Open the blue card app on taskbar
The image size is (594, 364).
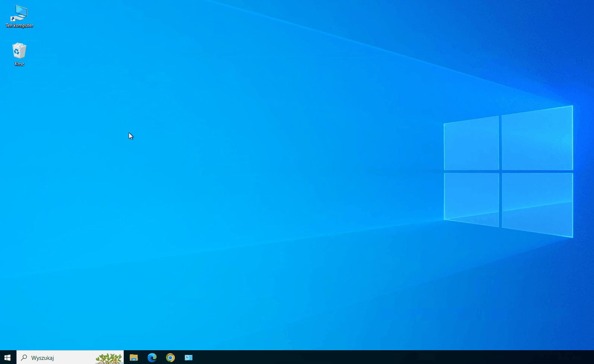click(188, 357)
